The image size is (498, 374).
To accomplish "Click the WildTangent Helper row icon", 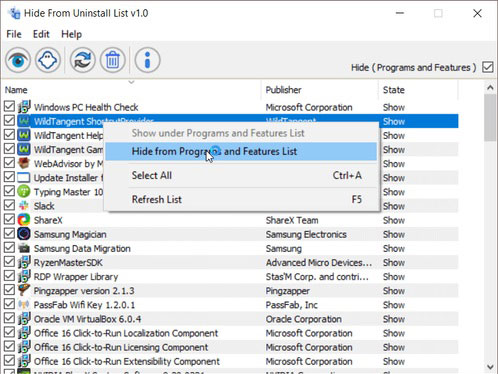I will [x=24, y=135].
